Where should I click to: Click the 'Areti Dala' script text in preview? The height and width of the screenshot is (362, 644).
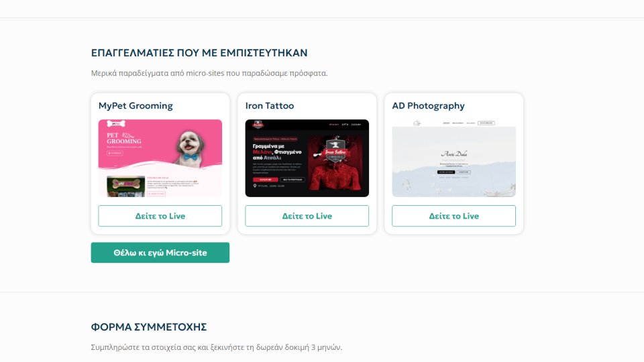point(454,154)
